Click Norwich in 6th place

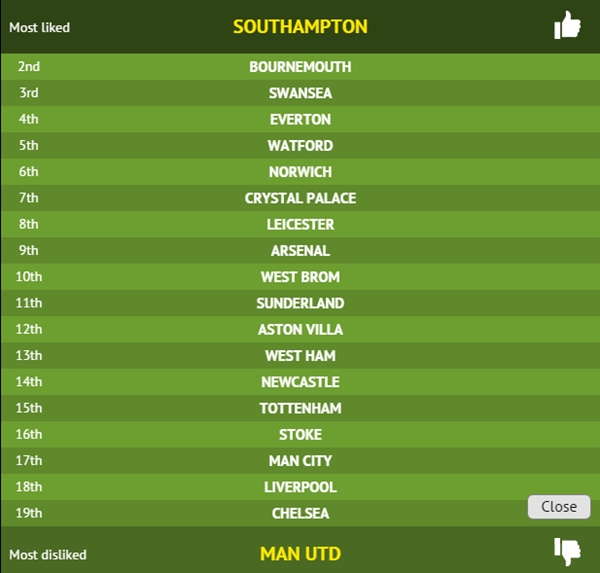pyautogui.click(x=300, y=172)
